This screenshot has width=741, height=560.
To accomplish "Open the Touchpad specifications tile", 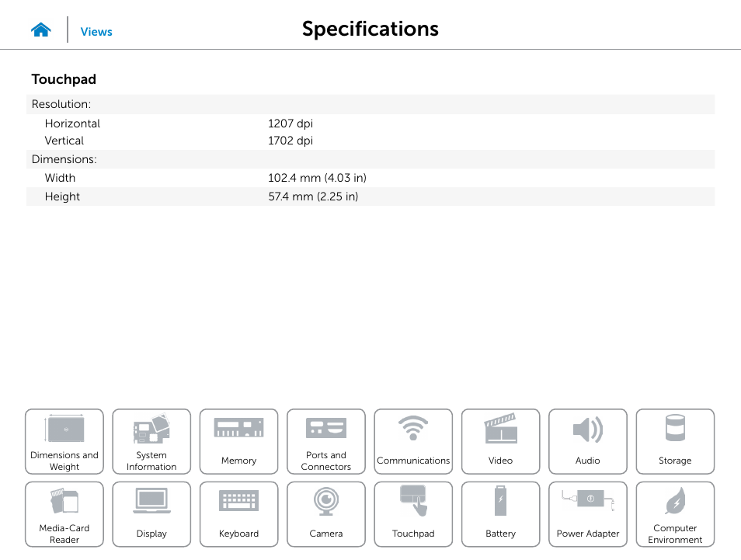I will (413, 514).
